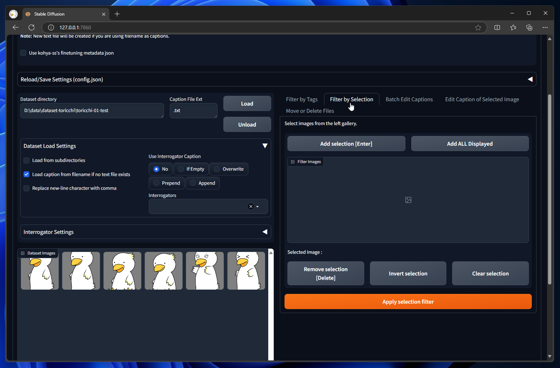Click the Unload button
The height and width of the screenshot is (368, 560).
[x=247, y=125]
